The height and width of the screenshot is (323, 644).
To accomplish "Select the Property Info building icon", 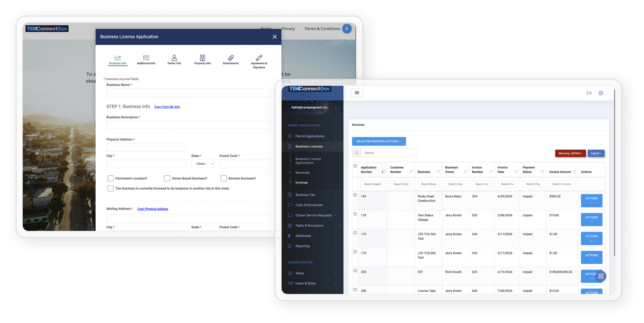I will [x=202, y=58].
